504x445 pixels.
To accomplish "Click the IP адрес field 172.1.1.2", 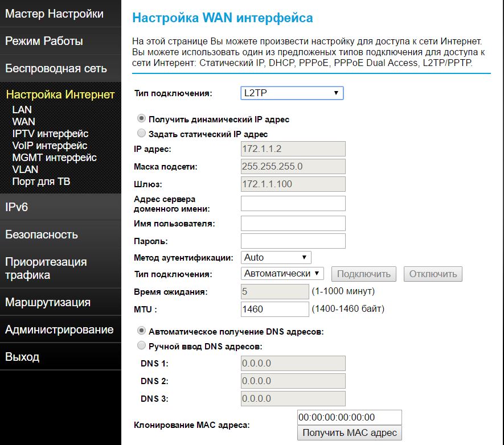I will coord(293,149).
